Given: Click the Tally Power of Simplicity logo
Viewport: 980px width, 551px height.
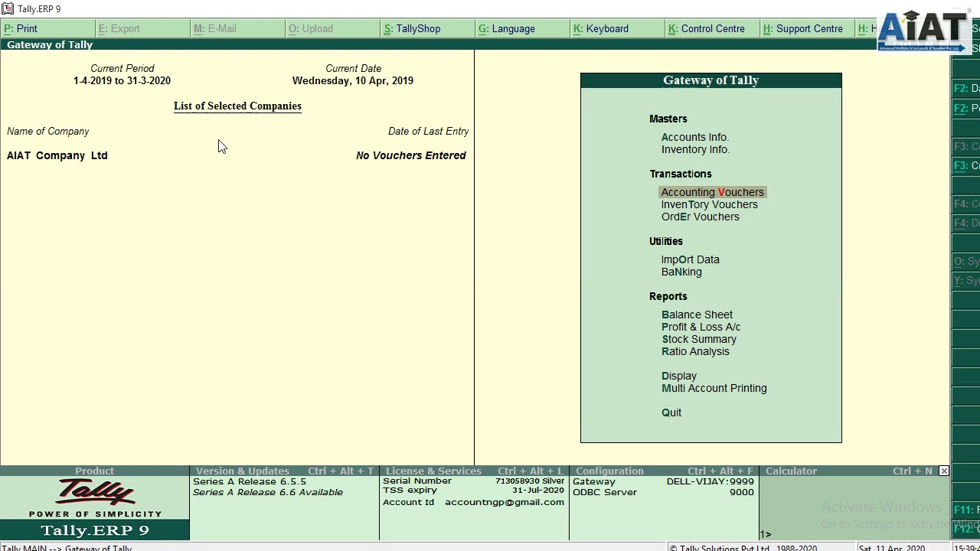Looking at the screenshot, I should 95,498.
